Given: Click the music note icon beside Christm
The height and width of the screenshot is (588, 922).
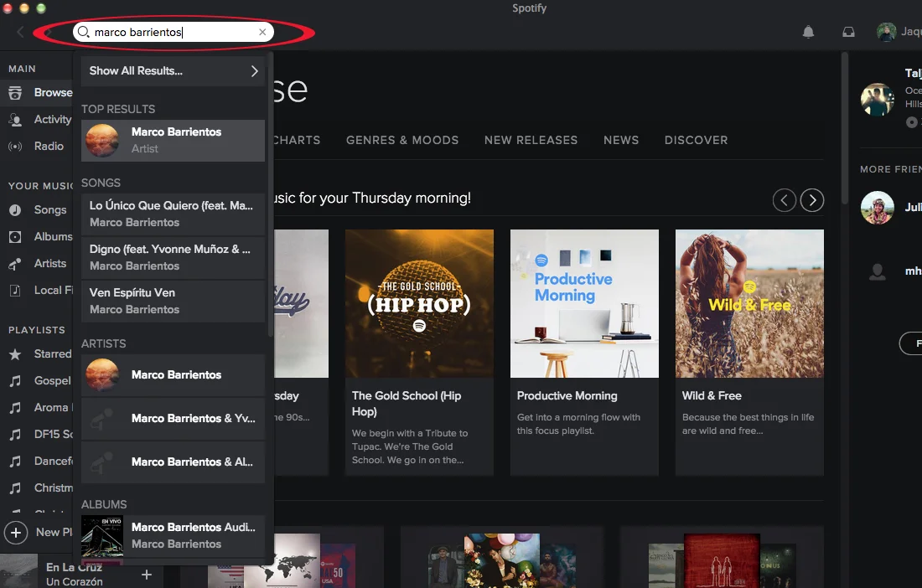Looking at the screenshot, I should (15, 488).
